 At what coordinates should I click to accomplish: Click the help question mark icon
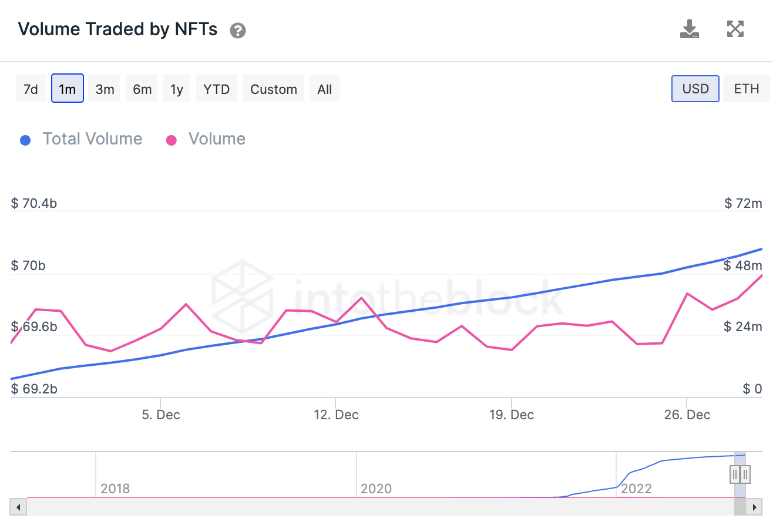coord(238,30)
